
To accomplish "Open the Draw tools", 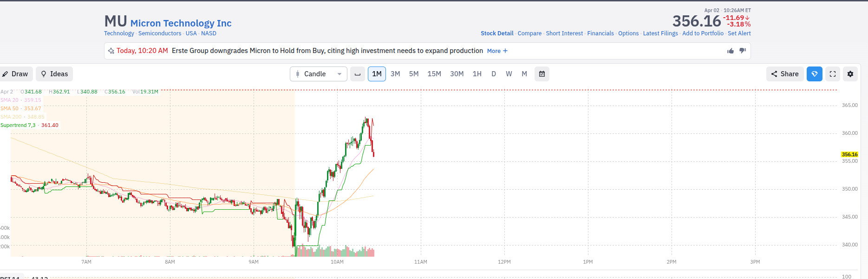I will [x=15, y=74].
